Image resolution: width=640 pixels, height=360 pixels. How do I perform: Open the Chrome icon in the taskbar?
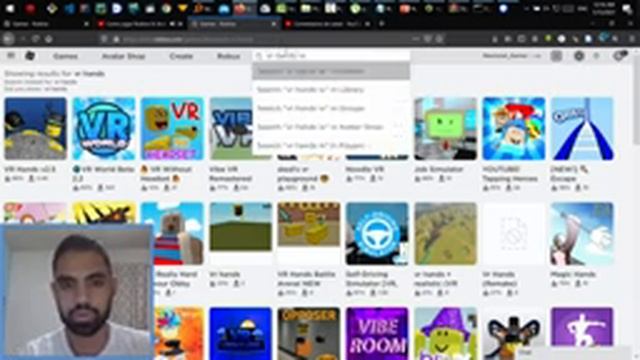click(167, 8)
